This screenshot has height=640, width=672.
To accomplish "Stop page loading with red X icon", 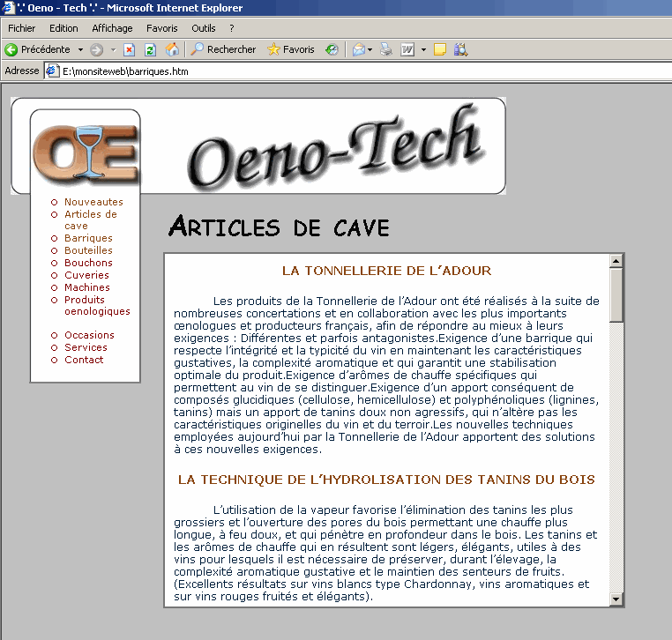I will 129,49.
